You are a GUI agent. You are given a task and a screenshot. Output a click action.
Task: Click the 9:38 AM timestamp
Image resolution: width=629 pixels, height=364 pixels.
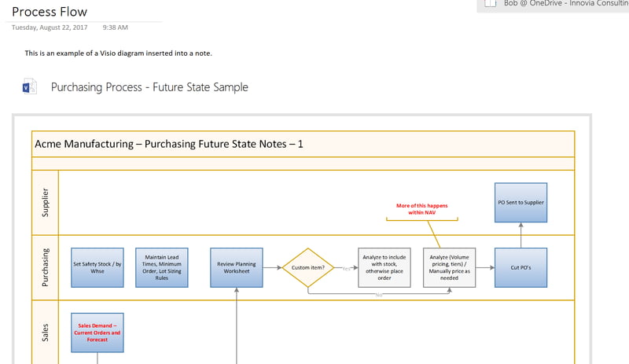click(116, 28)
